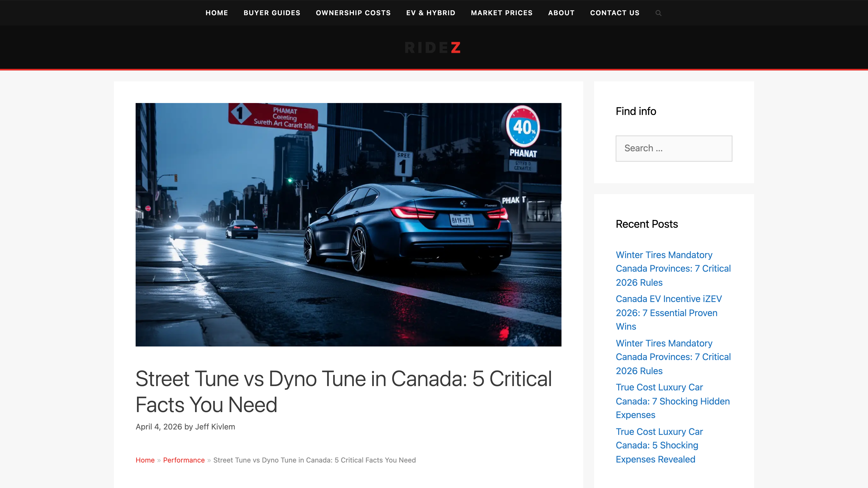Click the Home breadcrumb link
Screen dimensions: 868x488
point(145,460)
